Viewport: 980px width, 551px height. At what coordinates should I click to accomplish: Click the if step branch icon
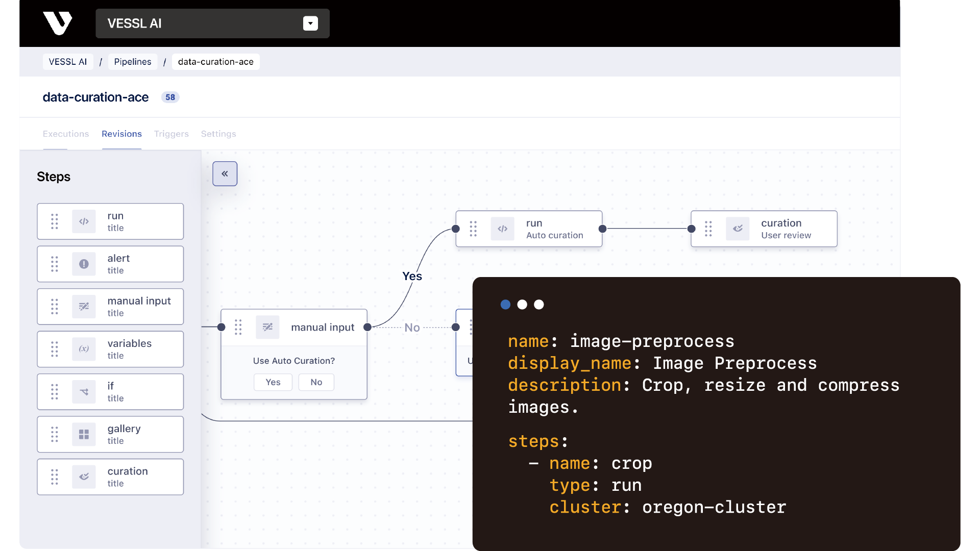[x=84, y=392]
